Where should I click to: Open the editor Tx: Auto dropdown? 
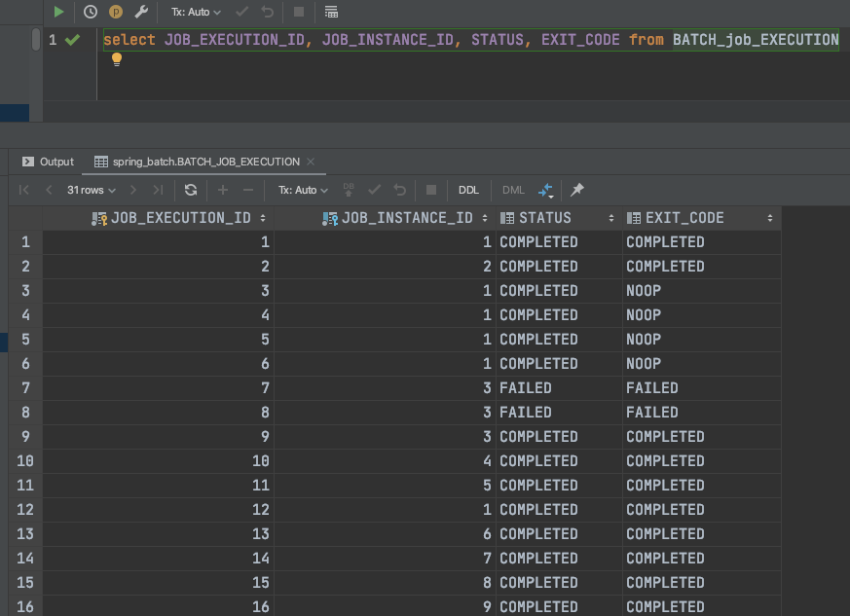[x=196, y=12]
